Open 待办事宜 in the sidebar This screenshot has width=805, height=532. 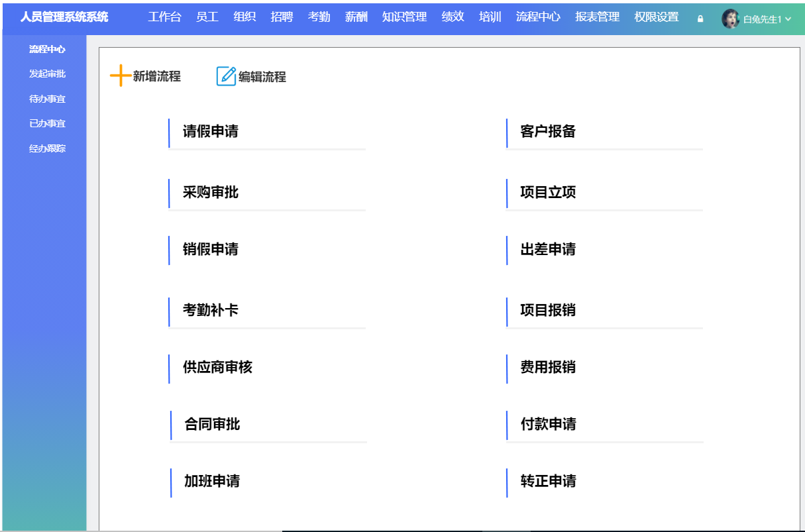[44, 98]
